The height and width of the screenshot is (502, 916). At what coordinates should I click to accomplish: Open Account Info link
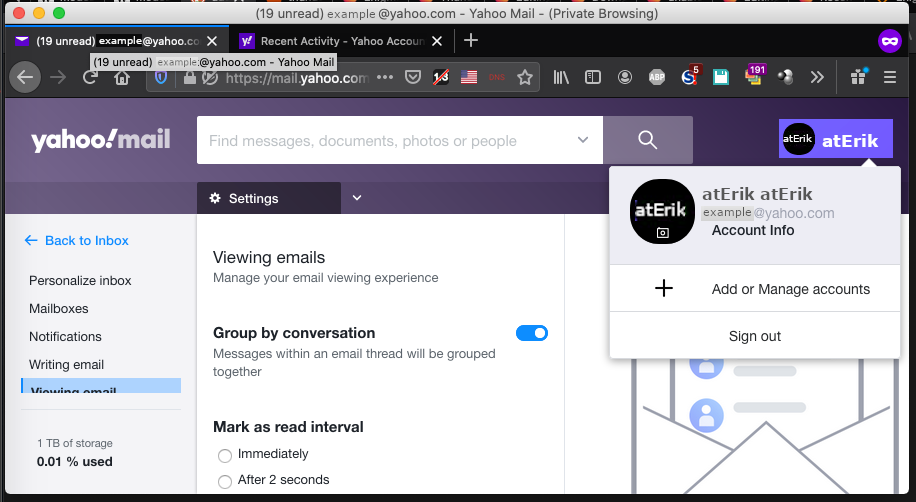point(752,230)
